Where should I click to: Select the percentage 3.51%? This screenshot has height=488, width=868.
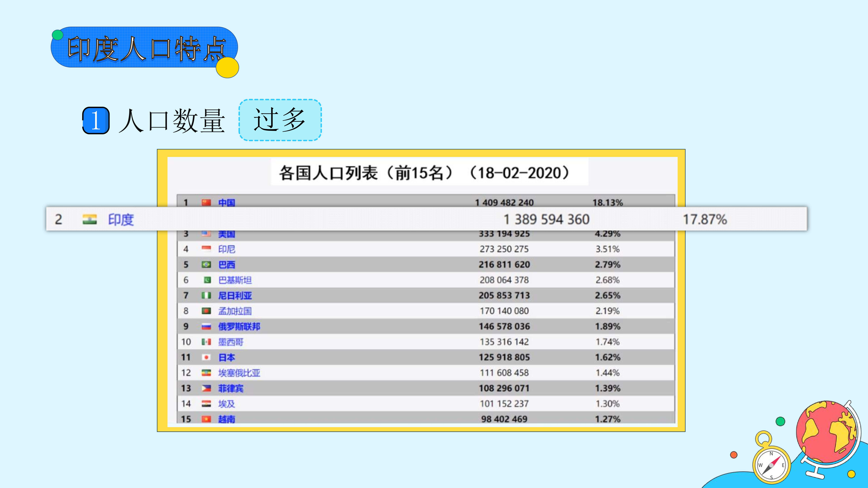608,249
